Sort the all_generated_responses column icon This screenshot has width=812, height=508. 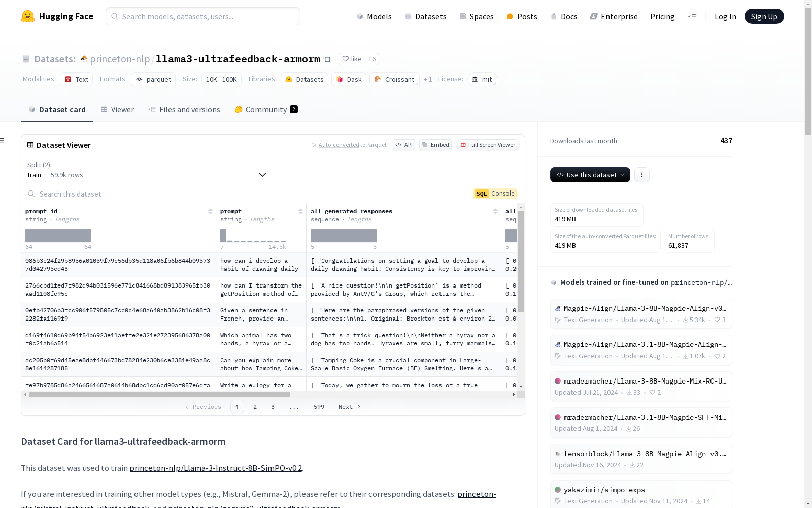pos(495,211)
